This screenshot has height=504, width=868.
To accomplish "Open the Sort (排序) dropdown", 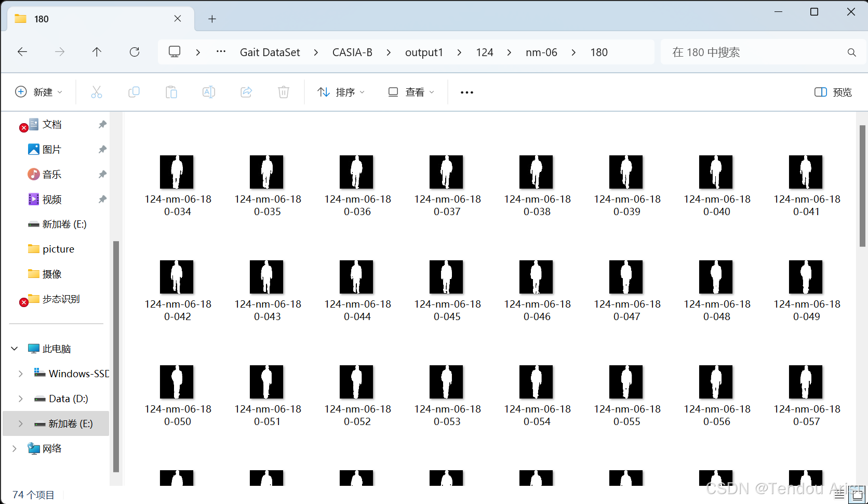I will 341,92.
